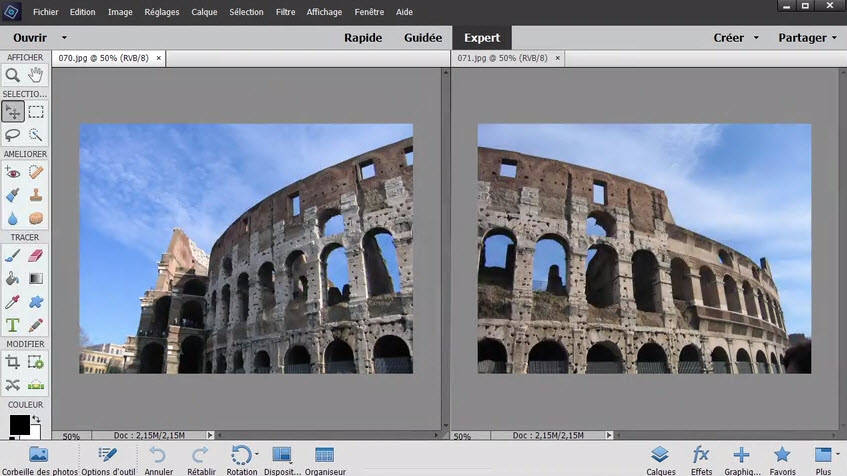Select the Hand tool
Viewport: 847px width, 476px height.
[36, 75]
